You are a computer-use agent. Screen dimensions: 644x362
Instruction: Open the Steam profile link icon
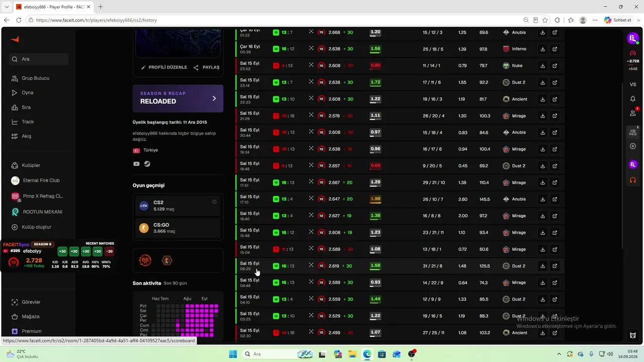(147, 164)
